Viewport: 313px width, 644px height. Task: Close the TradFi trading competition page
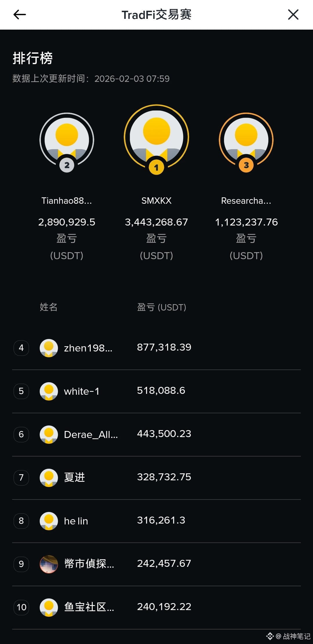coord(293,15)
